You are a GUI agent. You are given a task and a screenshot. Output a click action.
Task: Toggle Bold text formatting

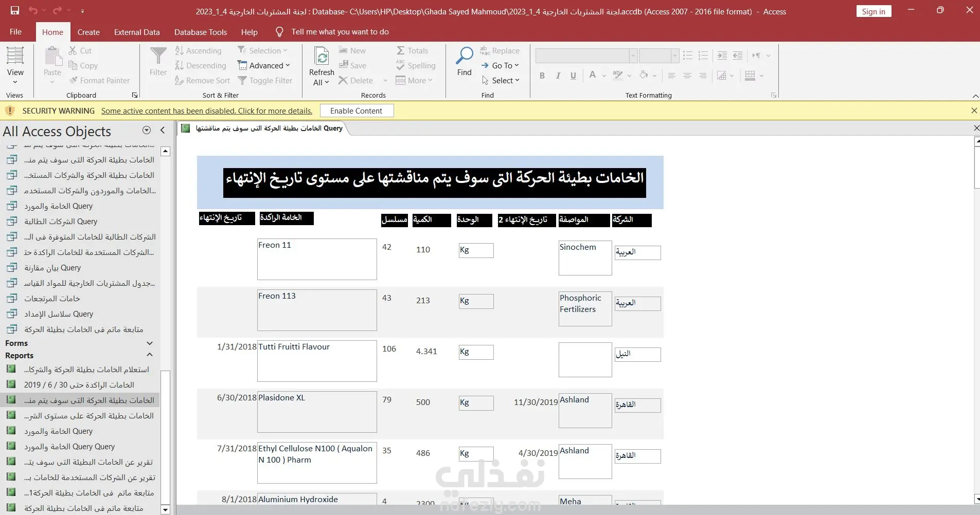(542, 76)
